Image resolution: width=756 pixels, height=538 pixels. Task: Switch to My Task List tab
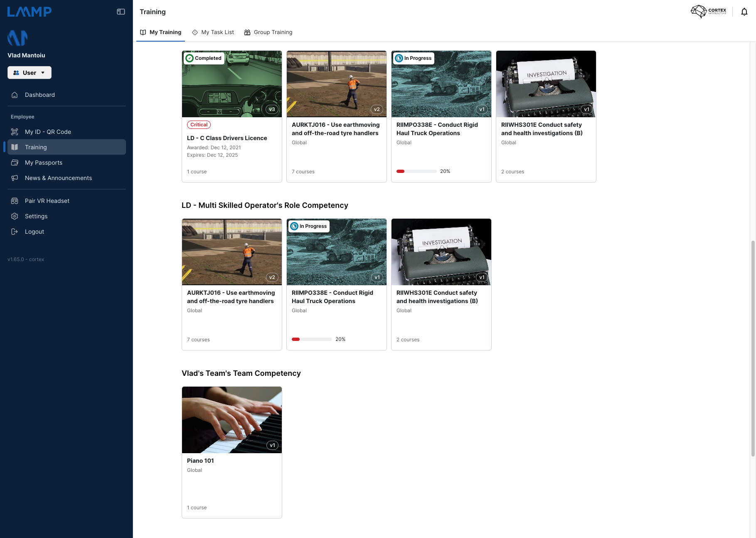(213, 32)
